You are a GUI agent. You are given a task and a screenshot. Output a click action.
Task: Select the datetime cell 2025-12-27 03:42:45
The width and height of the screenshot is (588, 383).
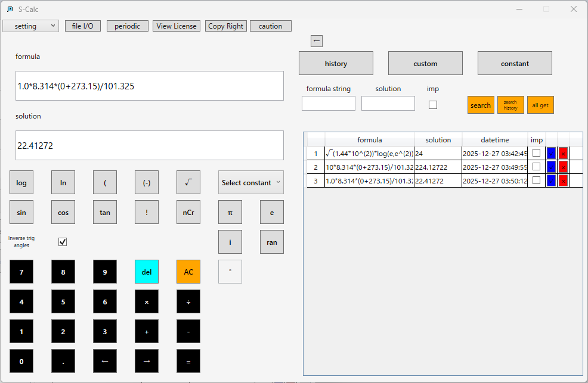point(494,153)
